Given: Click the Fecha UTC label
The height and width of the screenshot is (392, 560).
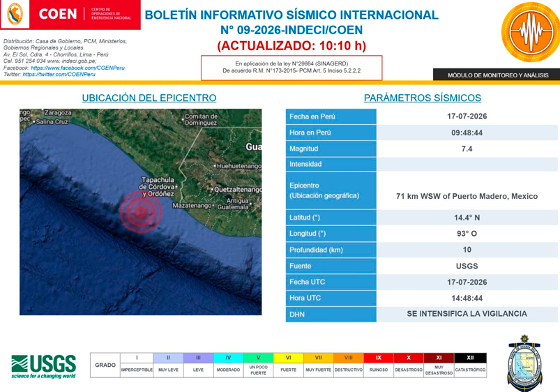Looking at the screenshot, I should [x=307, y=282].
